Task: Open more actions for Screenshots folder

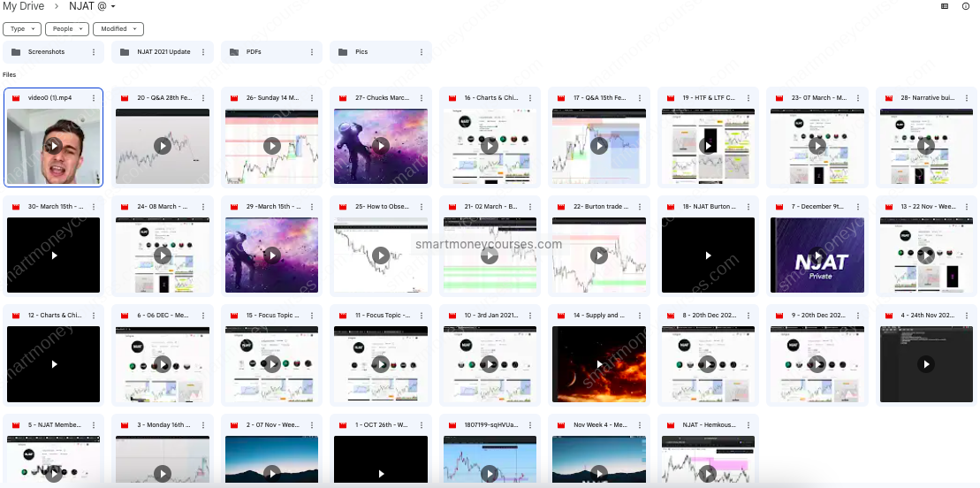Action: click(94, 52)
